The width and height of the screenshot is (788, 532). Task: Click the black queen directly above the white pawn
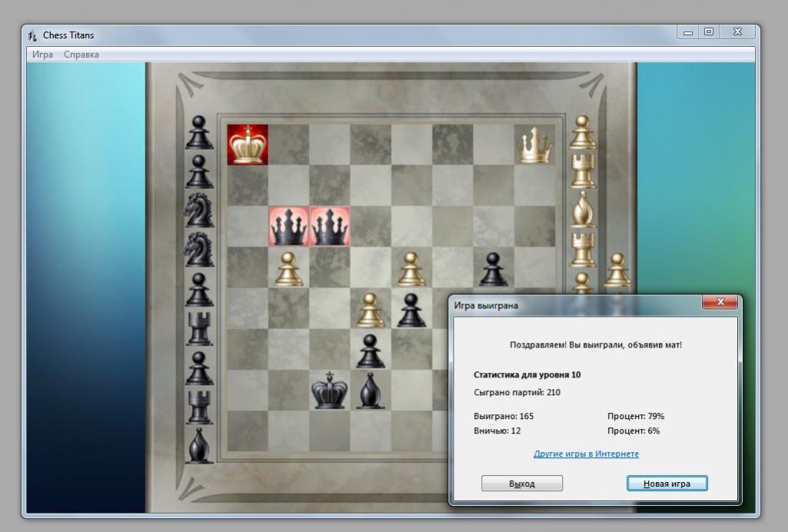(288, 227)
